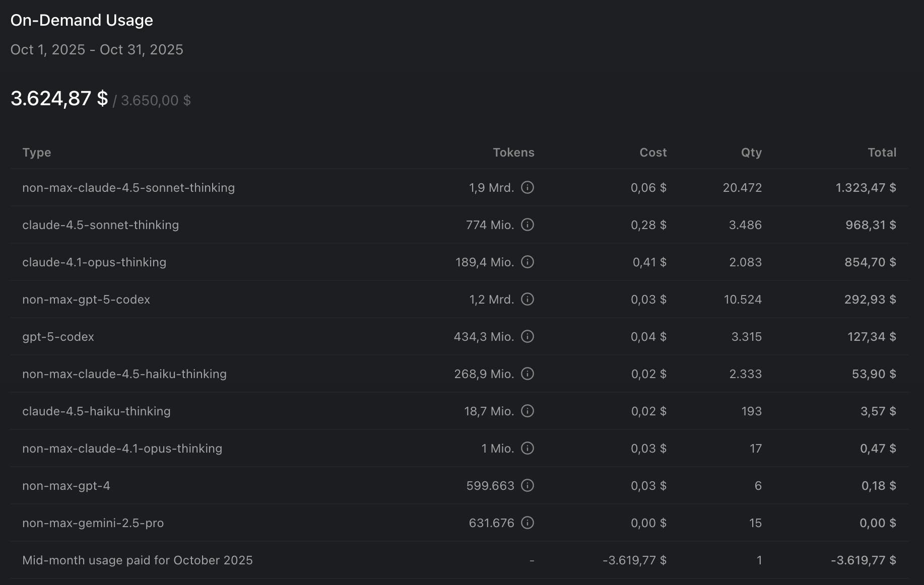This screenshot has width=924, height=585.
Task: Open info icon for non-max-gemini-2.5-pro row
Action: pos(527,523)
